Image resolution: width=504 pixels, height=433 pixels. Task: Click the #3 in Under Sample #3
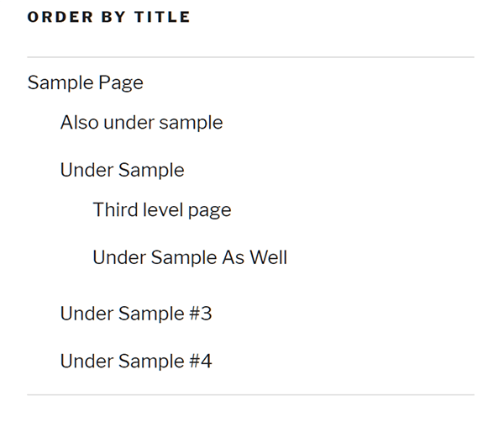tap(201, 314)
